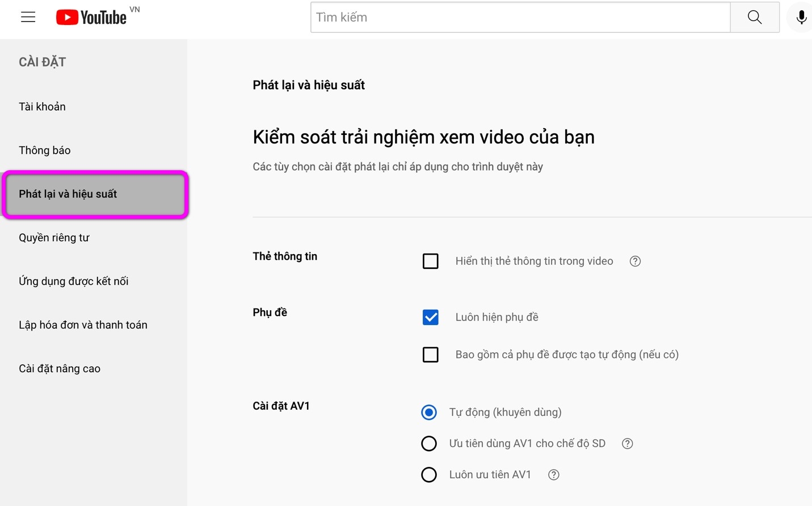Open help icon beside "Luôn ưu tiên AV1"

(x=553, y=474)
